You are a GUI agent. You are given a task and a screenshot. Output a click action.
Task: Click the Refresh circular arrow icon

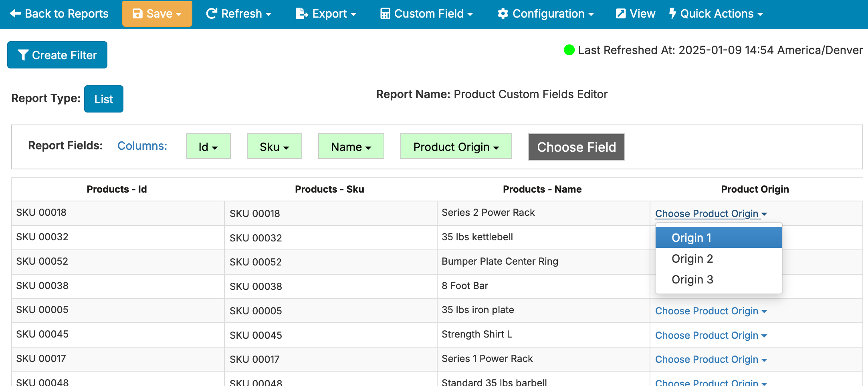[x=211, y=14]
